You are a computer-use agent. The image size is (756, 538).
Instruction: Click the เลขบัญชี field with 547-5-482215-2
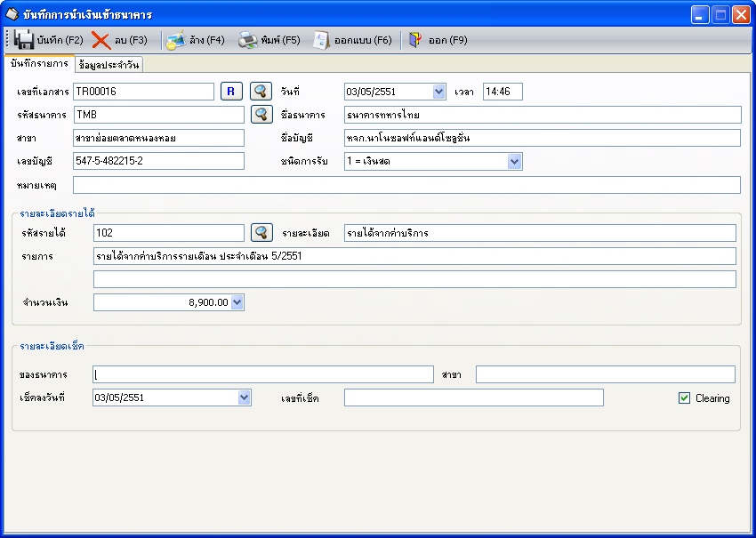click(159, 161)
